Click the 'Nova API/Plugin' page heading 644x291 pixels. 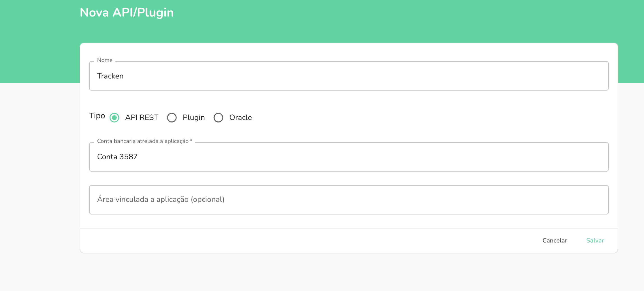pyautogui.click(x=127, y=13)
